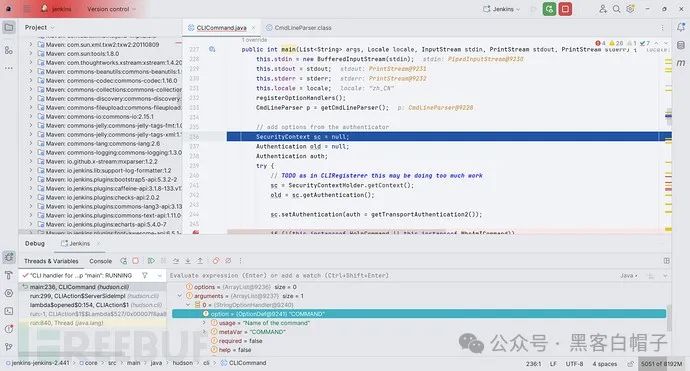
Task: Click Step Into icon in debug toolbar
Action: 188,261
